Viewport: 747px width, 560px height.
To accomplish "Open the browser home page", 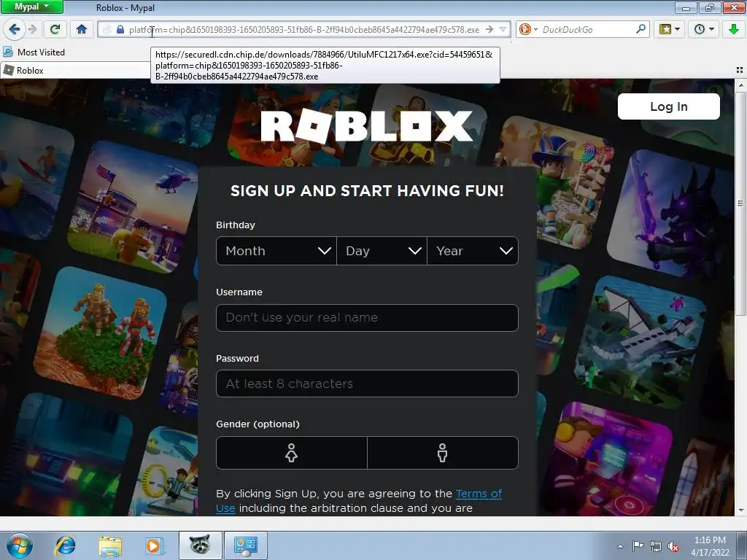I will (x=82, y=29).
